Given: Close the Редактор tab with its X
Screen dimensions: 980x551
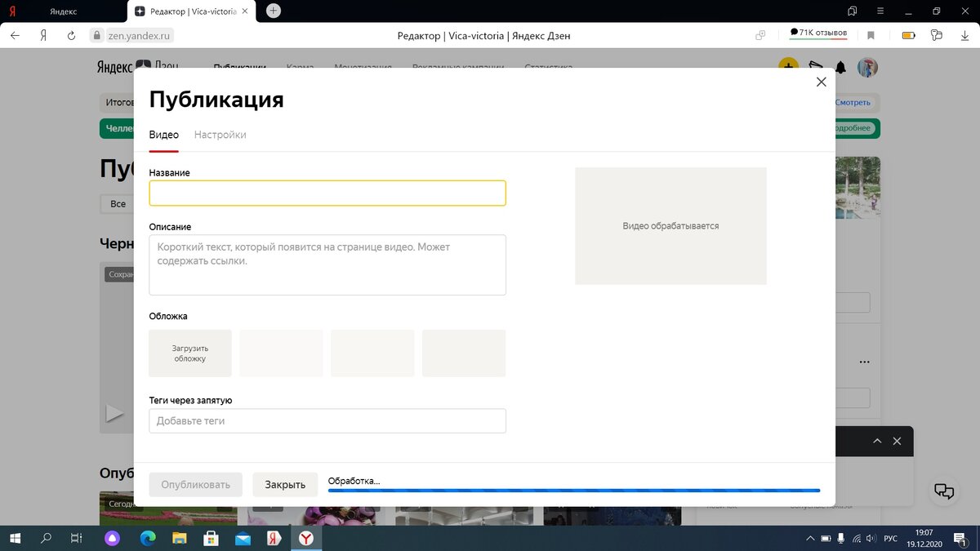Looking at the screenshot, I should [x=245, y=11].
